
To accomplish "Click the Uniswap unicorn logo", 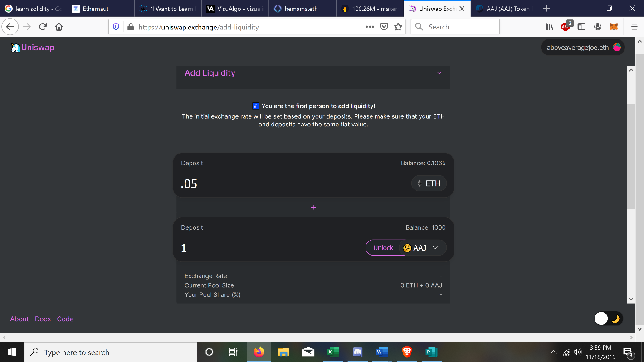I will pos(15,48).
